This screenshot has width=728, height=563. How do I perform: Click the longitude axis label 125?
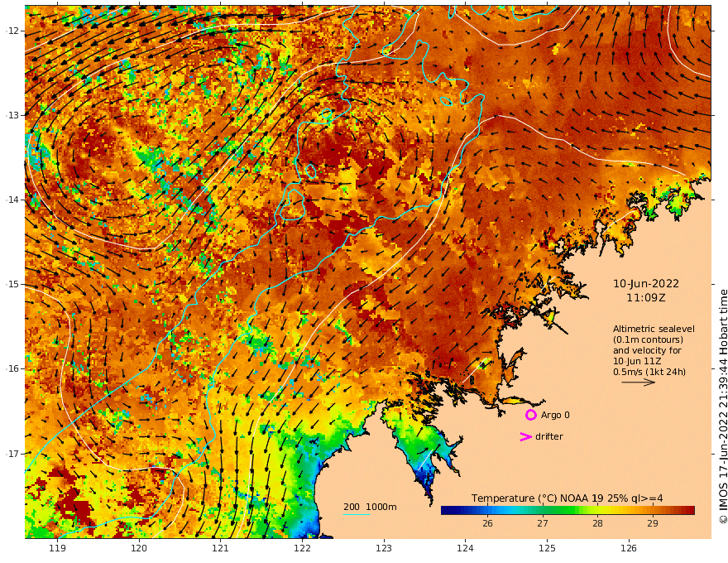[x=548, y=548]
